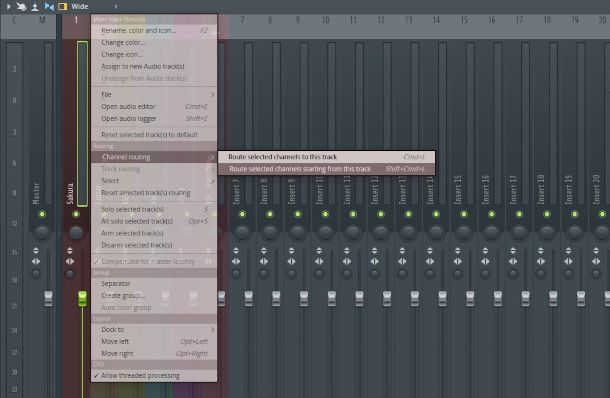Viewport: 610px width, 398px height.
Task: Open the Wide layout dropdown
Action: (x=80, y=6)
